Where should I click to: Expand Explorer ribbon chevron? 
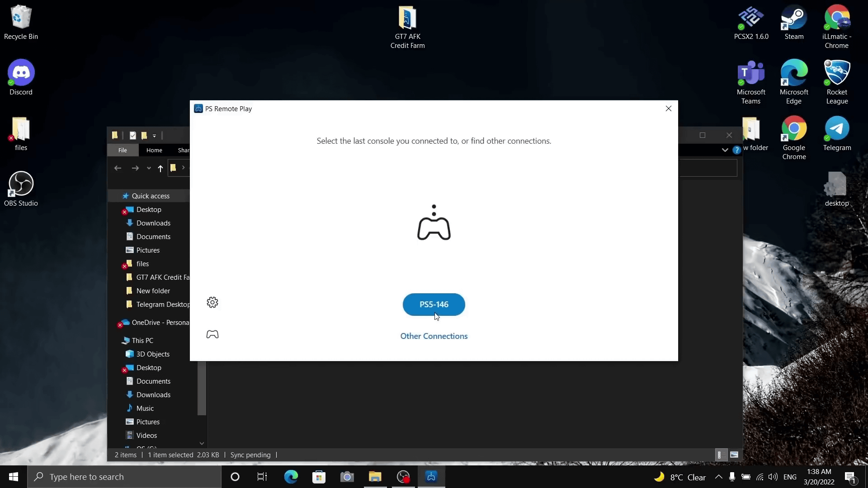coord(725,150)
